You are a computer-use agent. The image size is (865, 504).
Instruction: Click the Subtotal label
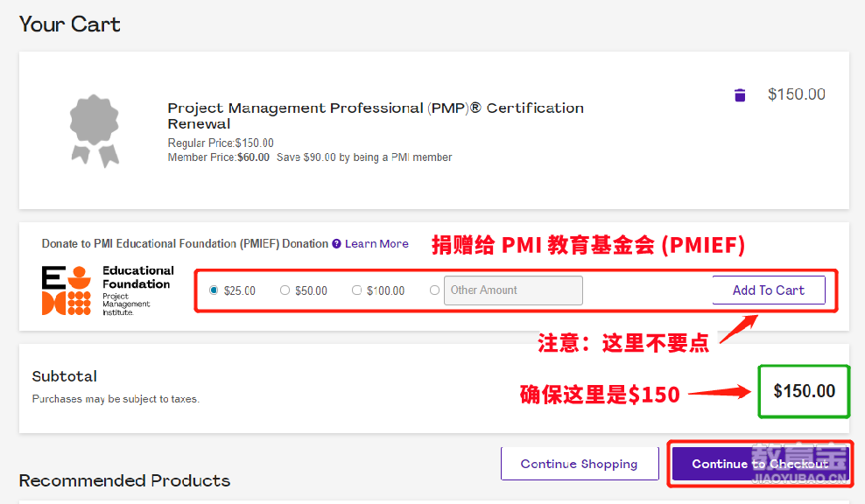(65, 376)
